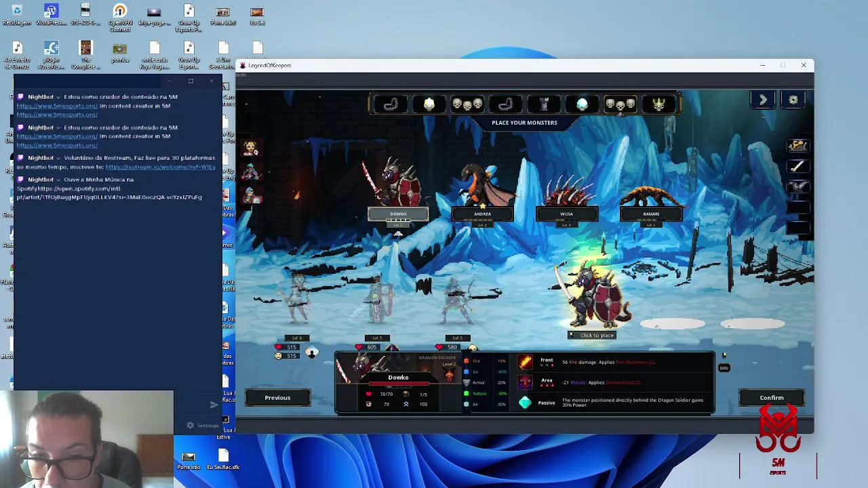
Task: Click the second hero portrait on game left
Action: 250,171
